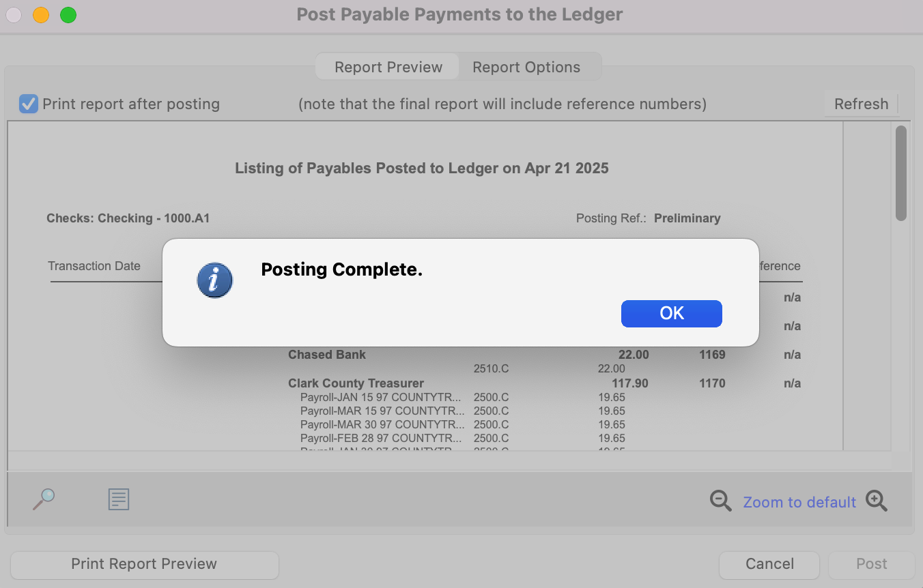923x588 pixels.
Task: Select the Clark County Treasurer row
Action: tap(356, 383)
